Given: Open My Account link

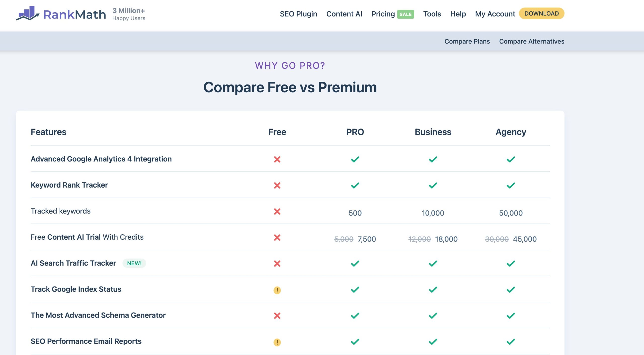Looking at the screenshot, I should pyautogui.click(x=495, y=14).
